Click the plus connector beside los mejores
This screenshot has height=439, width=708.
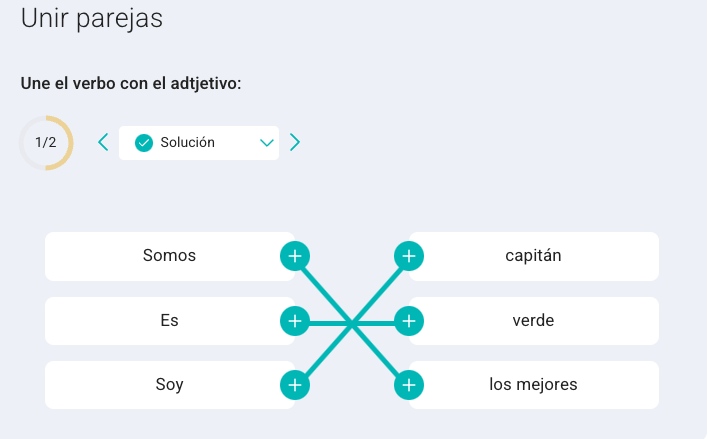(x=409, y=385)
